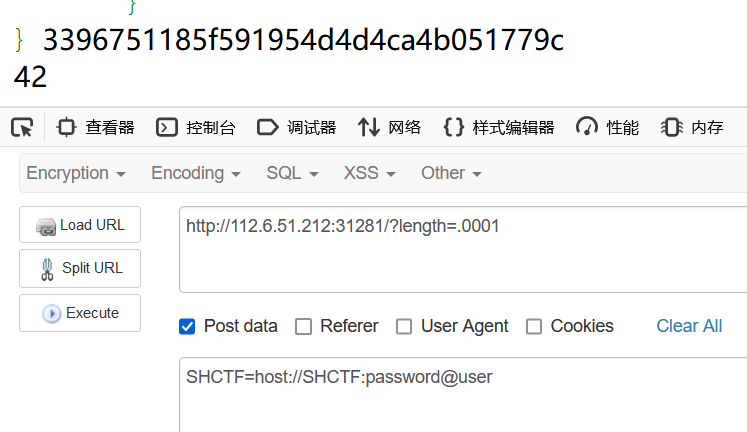Activate the element picker arrow icon
The height and width of the screenshot is (432, 747).
(x=22, y=127)
